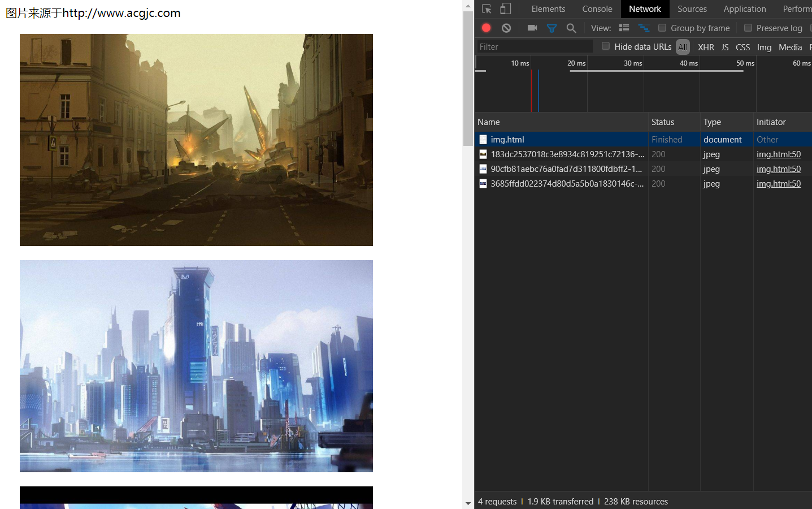Click the document type cell

(723, 139)
